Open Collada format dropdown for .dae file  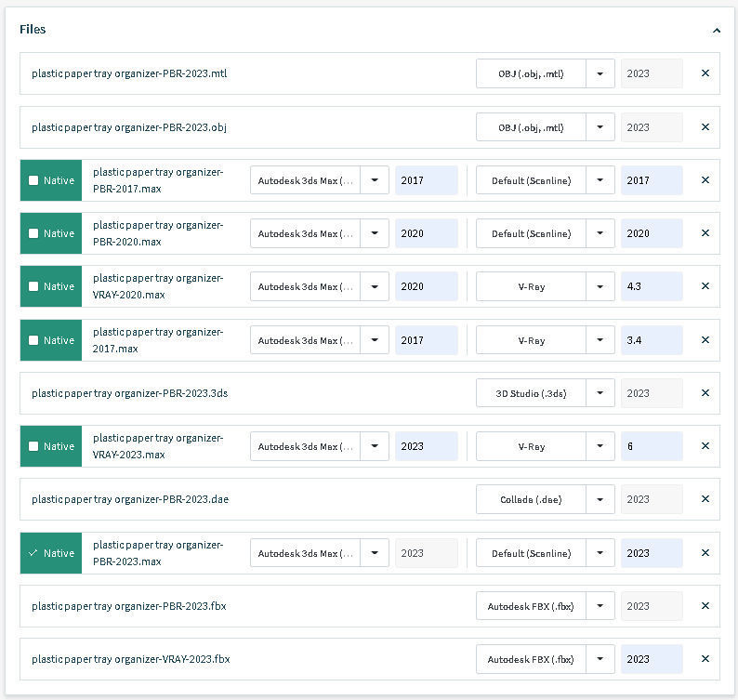[600, 499]
